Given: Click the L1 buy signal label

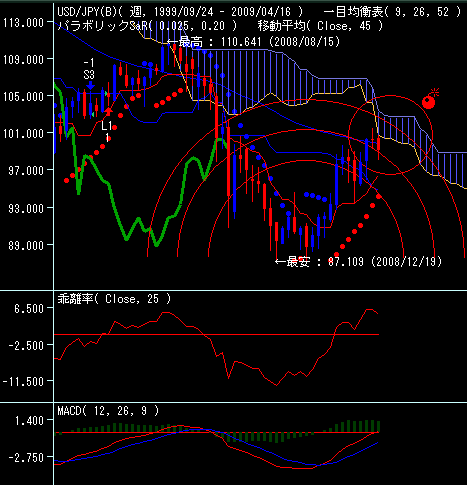Looking at the screenshot, I should pos(107,126).
